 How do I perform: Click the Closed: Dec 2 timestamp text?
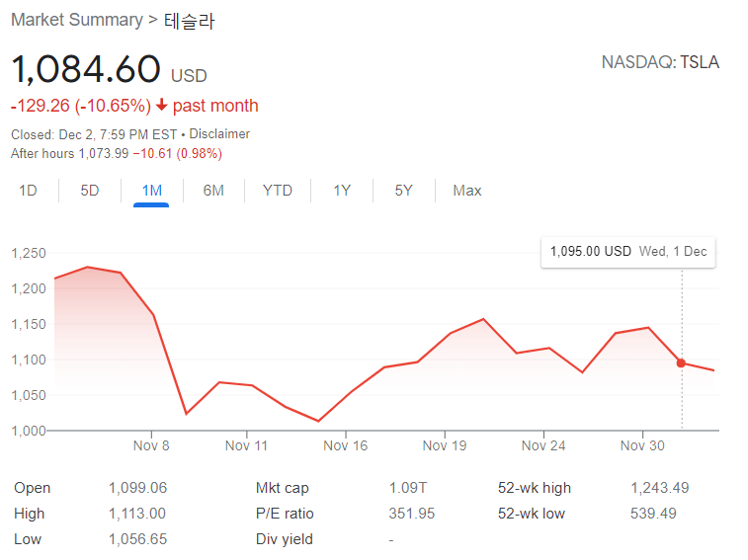(94, 134)
